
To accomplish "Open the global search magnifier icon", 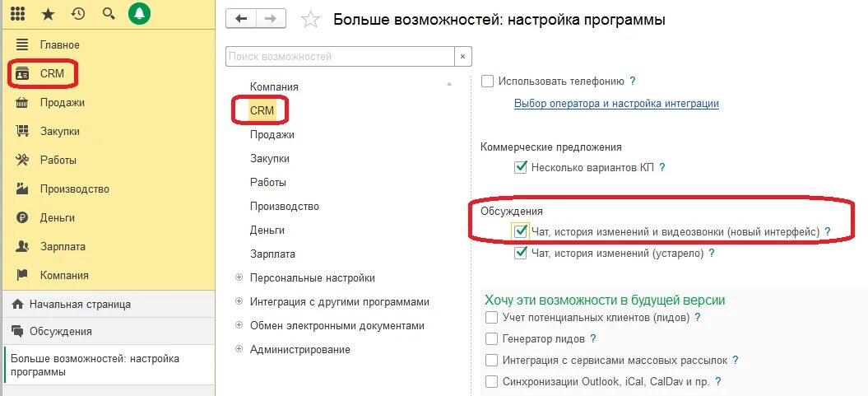I will (x=109, y=15).
